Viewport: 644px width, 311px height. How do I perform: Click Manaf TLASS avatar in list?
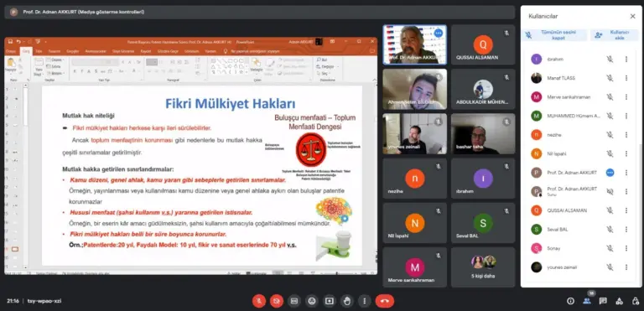click(536, 78)
